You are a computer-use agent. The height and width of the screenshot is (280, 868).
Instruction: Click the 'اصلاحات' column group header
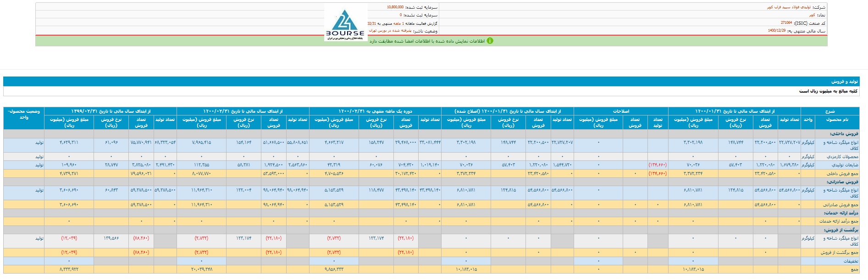coord(621,111)
